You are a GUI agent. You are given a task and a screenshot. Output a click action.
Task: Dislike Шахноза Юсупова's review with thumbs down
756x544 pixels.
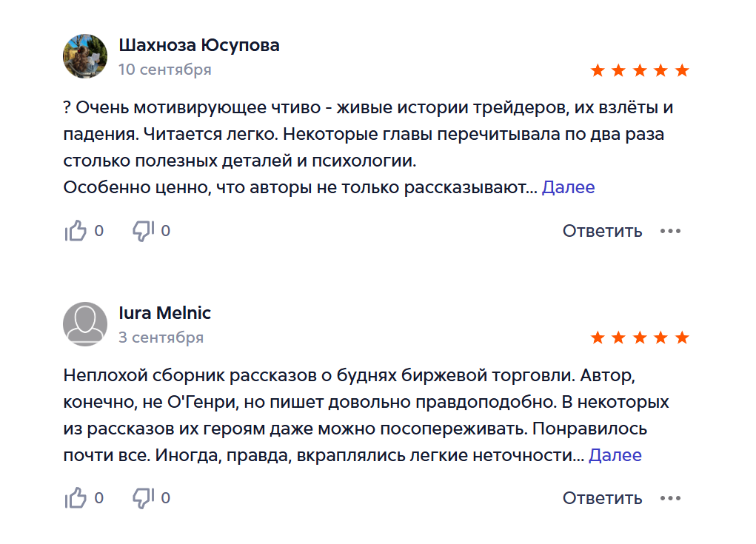tap(142, 231)
